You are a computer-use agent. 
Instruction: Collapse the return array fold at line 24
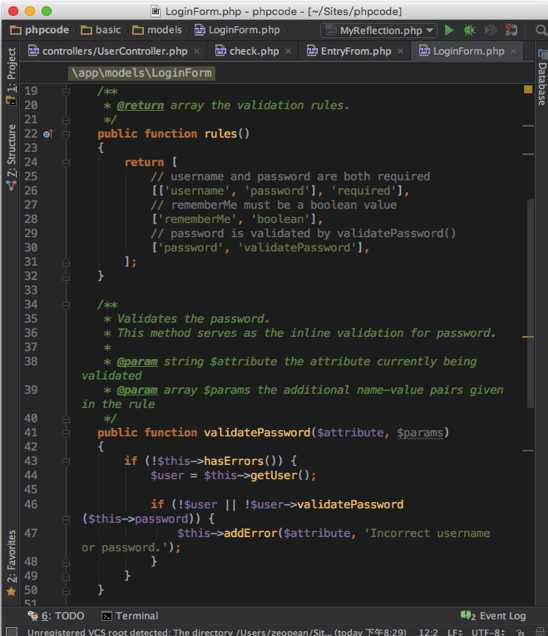pos(67,162)
